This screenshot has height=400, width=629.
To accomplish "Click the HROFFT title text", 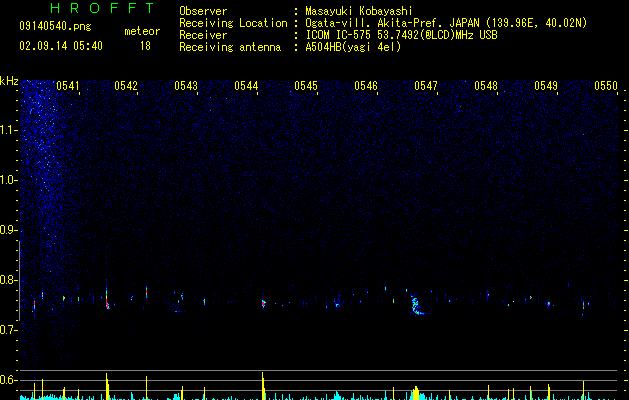I will [103, 8].
